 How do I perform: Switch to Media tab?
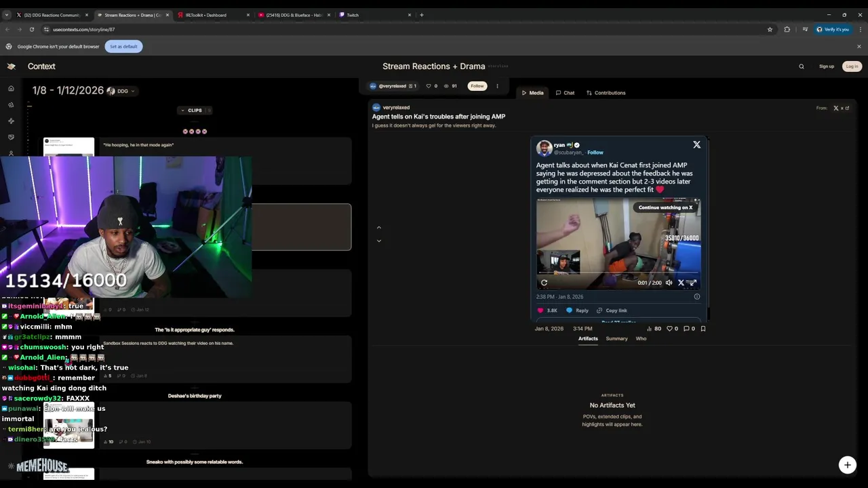point(532,93)
